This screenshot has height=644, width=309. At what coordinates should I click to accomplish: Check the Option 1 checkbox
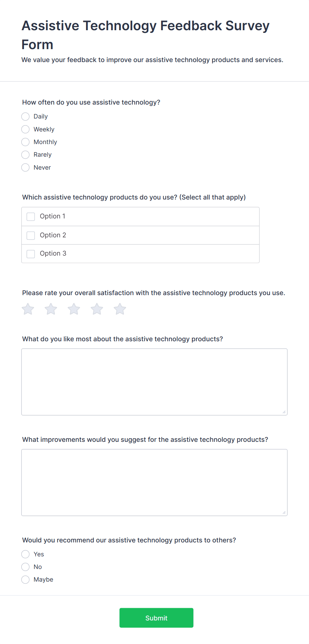tap(31, 217)
